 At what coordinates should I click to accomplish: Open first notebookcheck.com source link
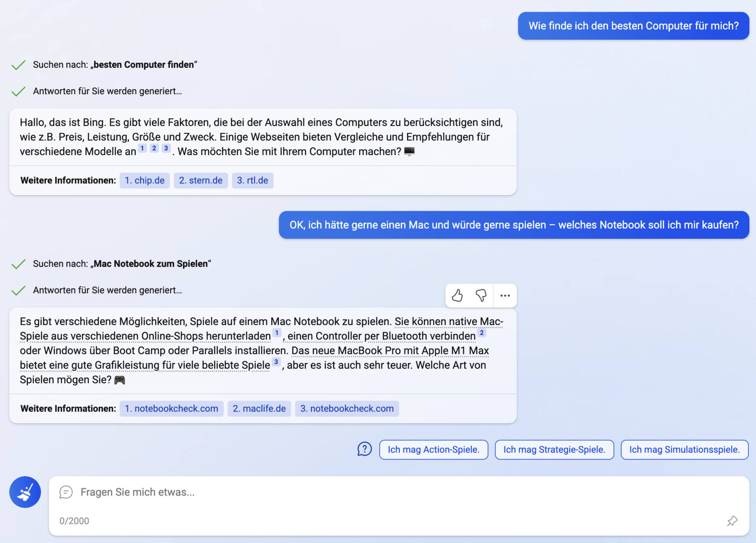pyautogui.click(x=171, y=409)
